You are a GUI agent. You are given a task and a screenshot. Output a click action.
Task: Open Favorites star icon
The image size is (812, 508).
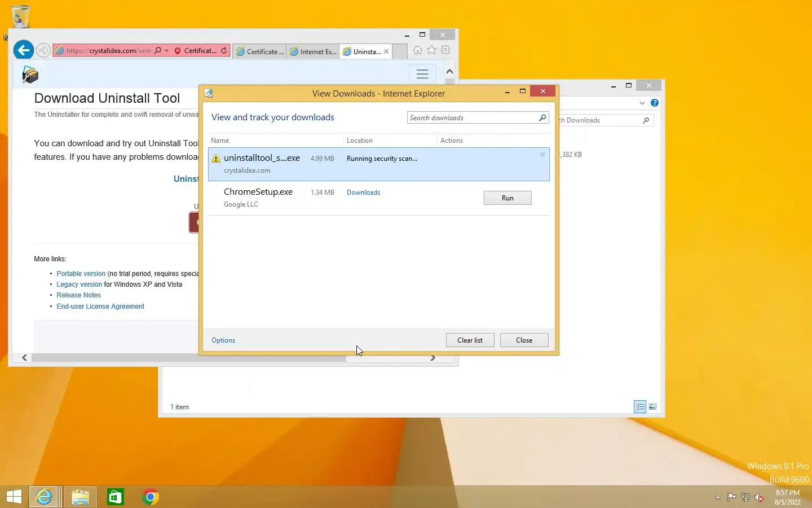pos(431,50)
